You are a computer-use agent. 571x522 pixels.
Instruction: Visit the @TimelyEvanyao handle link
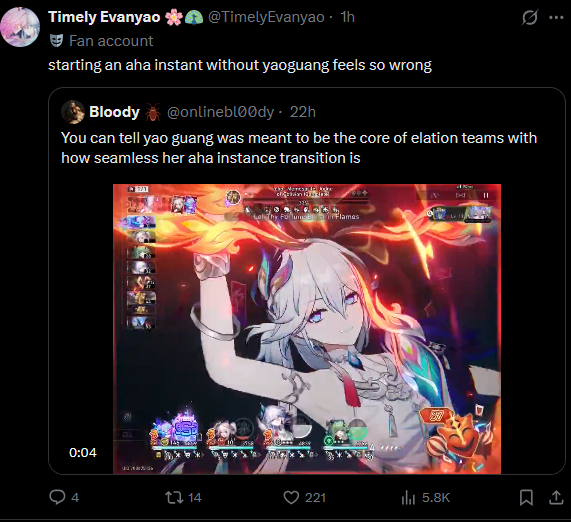click(266, 17)
